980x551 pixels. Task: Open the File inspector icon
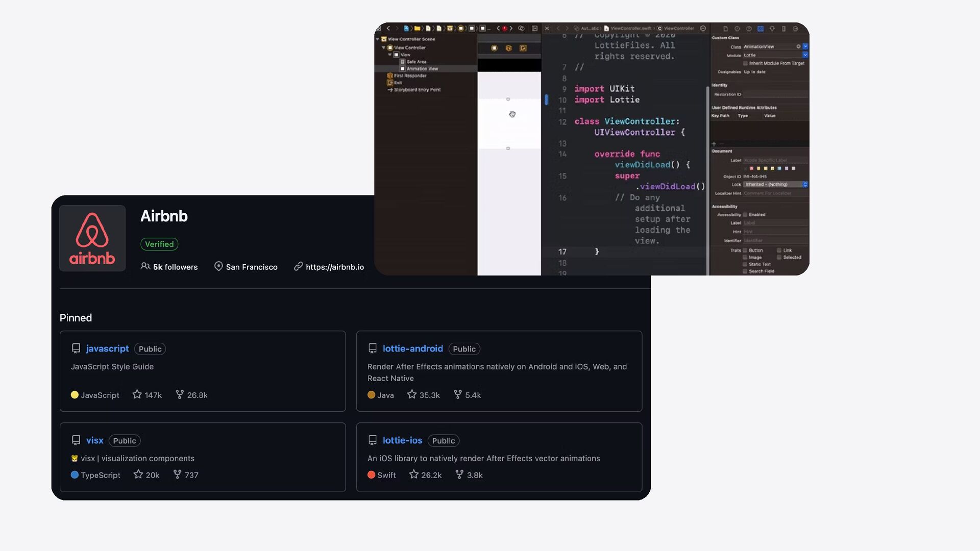[x=725, y=29]
